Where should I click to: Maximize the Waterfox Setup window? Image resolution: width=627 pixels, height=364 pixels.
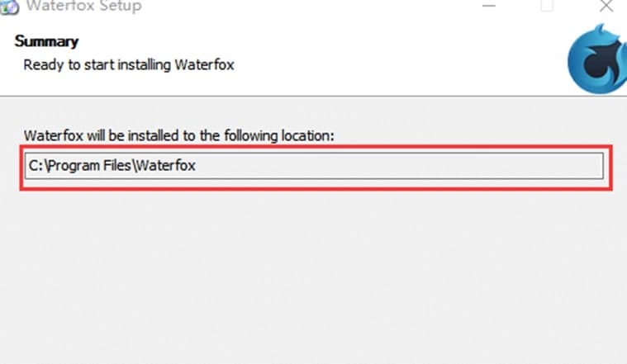pyautogui.click(x=547, y=6)
